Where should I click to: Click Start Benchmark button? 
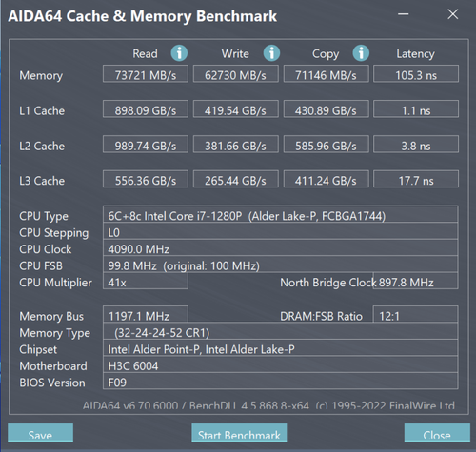(x=239, y=433)
